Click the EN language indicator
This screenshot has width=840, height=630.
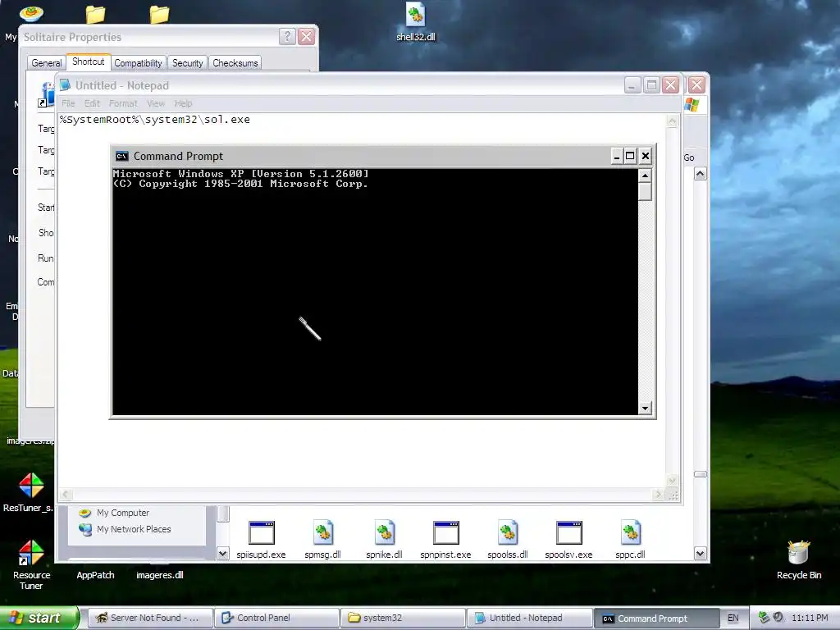[733, 618]
